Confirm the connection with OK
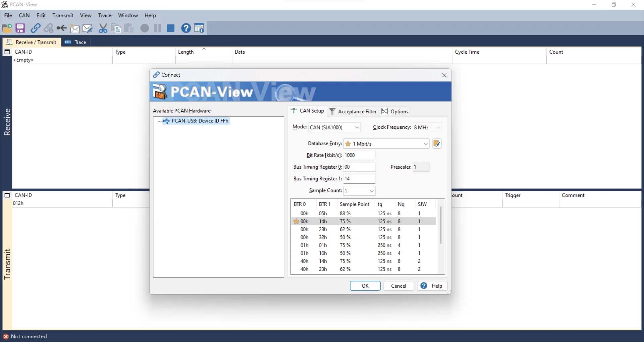 point(365,286)
